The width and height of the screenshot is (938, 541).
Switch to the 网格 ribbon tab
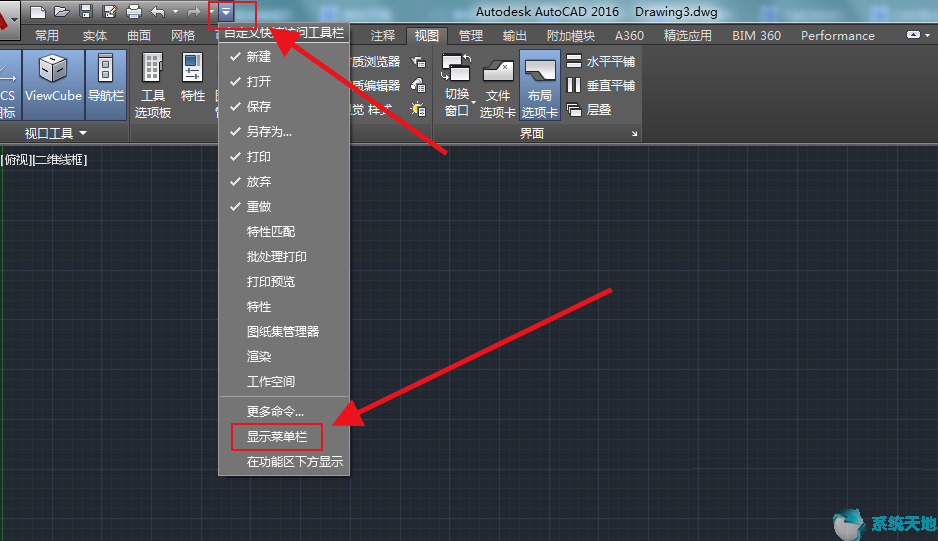(x=182, y=36)
